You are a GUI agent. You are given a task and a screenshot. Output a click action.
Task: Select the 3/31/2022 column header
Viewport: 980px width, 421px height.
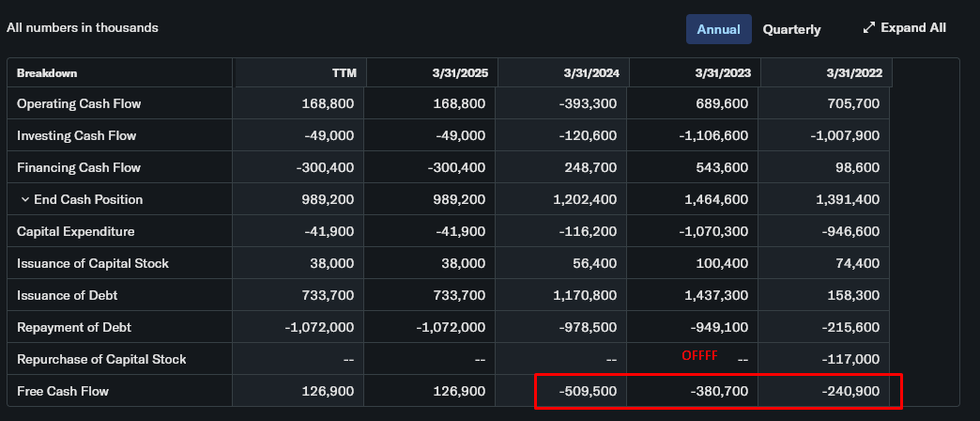(x=854, y=73)
